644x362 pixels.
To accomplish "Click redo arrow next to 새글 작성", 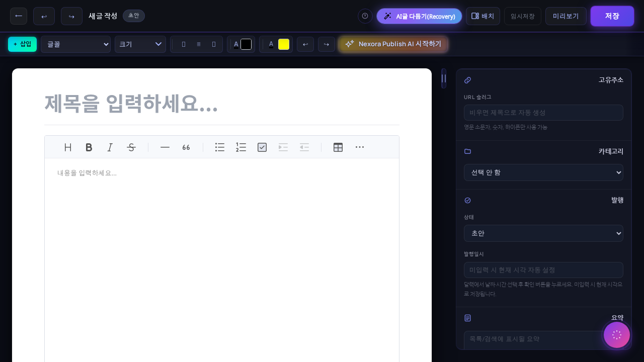I will 71,16.
